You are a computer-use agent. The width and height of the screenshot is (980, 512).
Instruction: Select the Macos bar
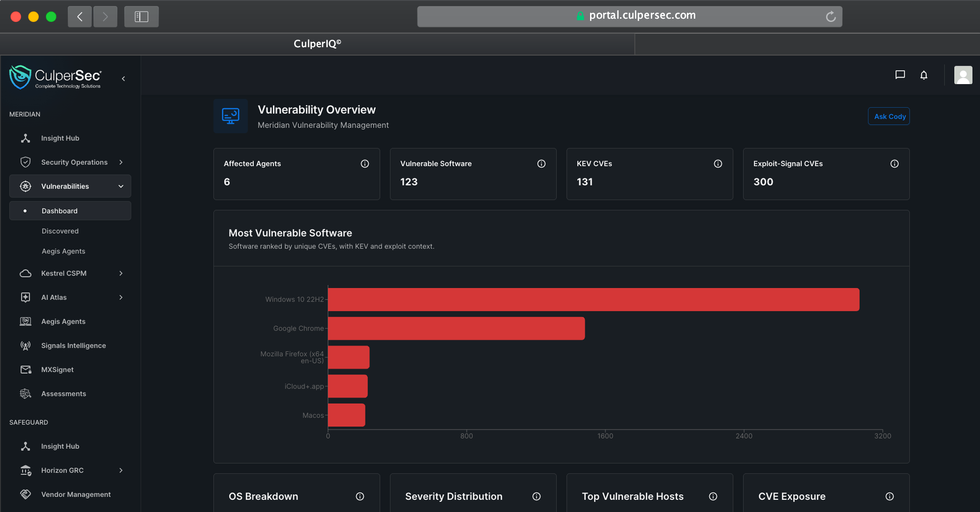point(346,415)
